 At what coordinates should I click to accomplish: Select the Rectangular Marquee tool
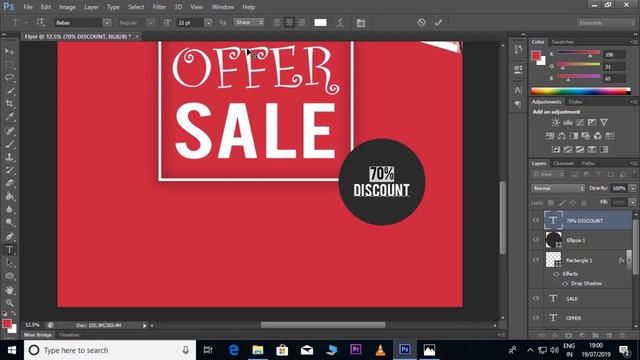coord(9,64)
